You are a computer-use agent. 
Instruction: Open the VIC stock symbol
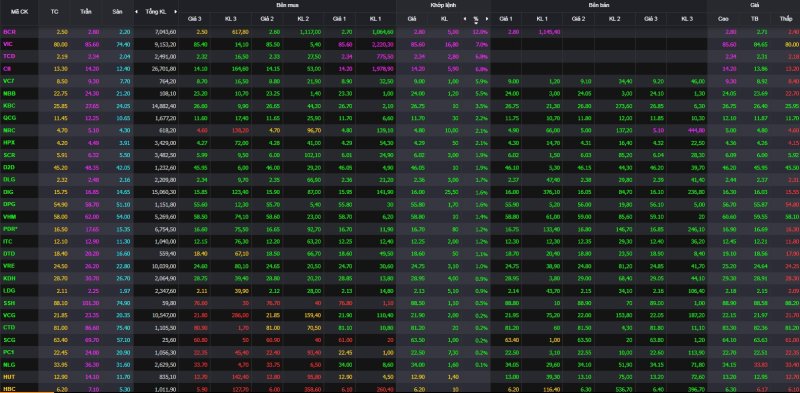point(8,44)
